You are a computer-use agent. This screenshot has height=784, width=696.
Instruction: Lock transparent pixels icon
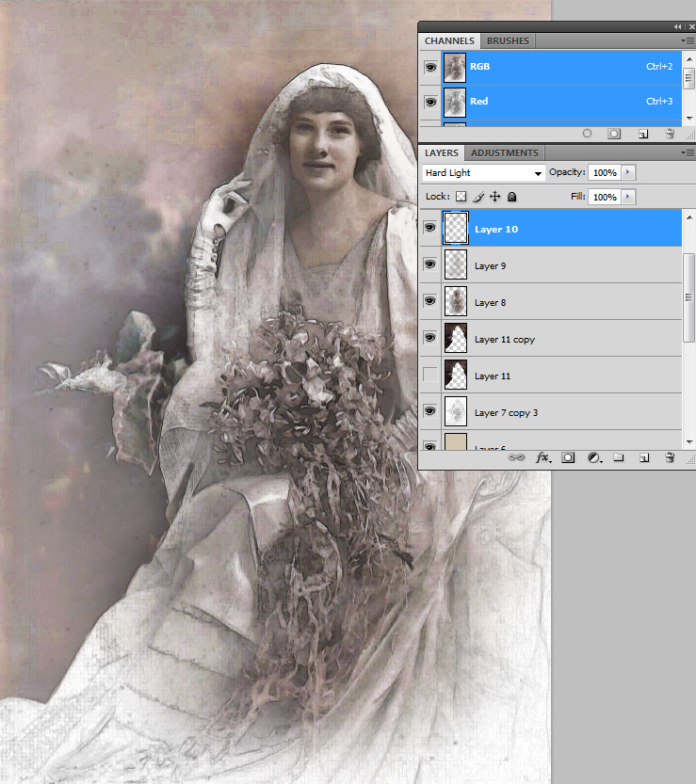point(461,197)
